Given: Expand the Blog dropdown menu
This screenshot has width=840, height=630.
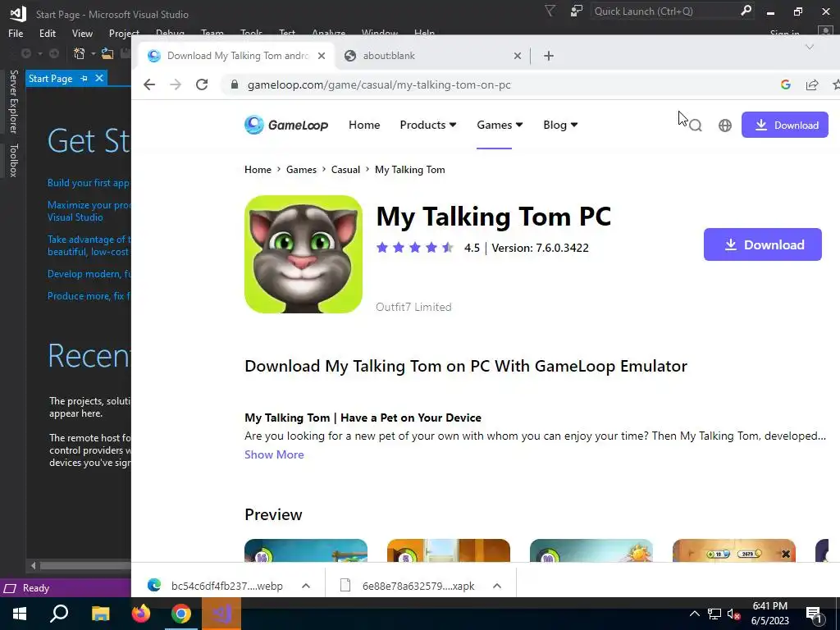Looking at the screenshot, I should point(560,125).
